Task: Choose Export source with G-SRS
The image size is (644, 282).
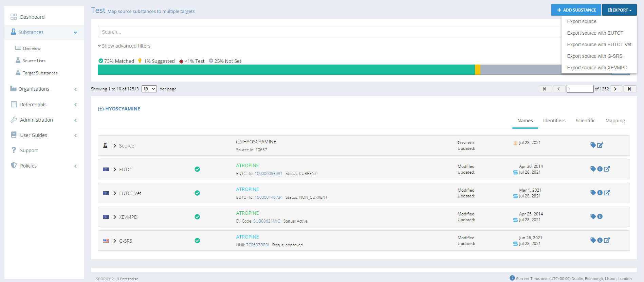Action: (594, 56)
